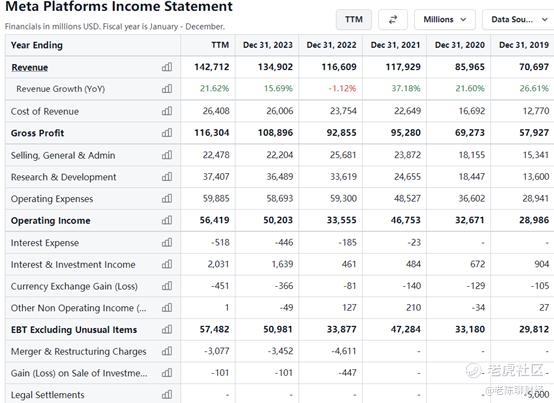This screenshot has height=403, width=554.
Task: Select the Dec 31, 2023 column header
Action: click(268, 45)
